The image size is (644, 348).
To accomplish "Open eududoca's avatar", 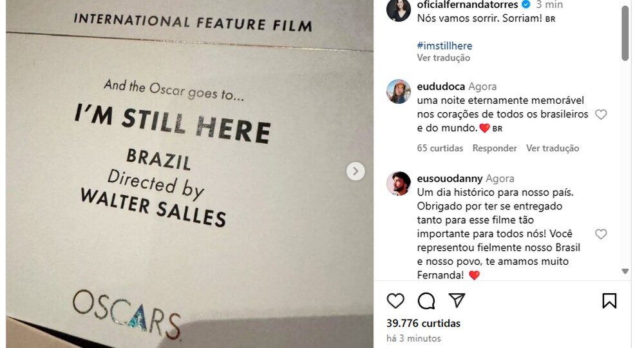I will (399, 92).
